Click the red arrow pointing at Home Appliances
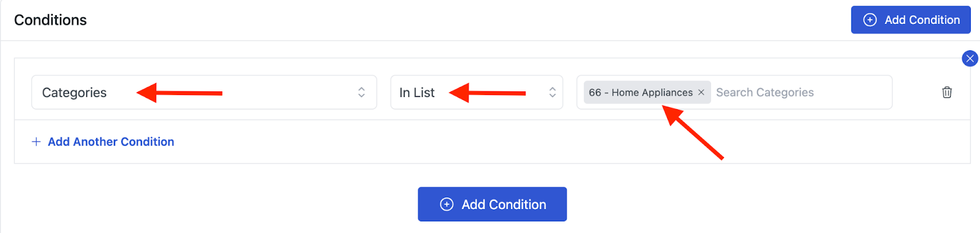 tap(693, 132)
